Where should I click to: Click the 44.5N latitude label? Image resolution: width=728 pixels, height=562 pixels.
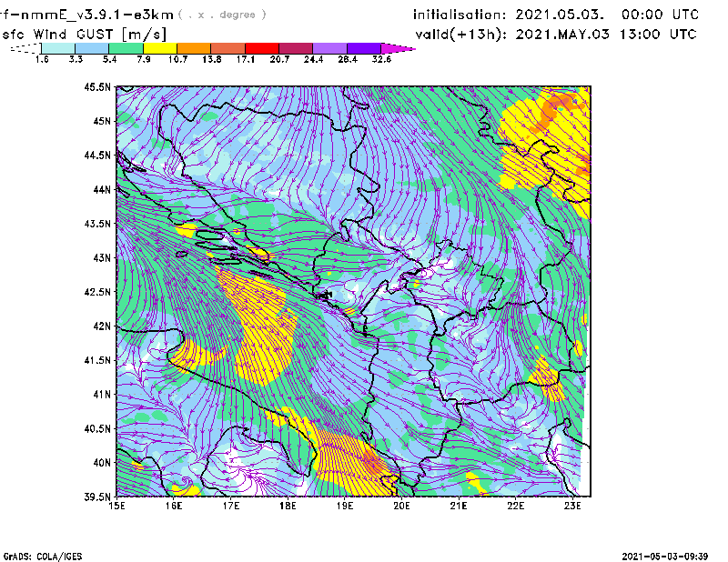(x=97, y=155)
